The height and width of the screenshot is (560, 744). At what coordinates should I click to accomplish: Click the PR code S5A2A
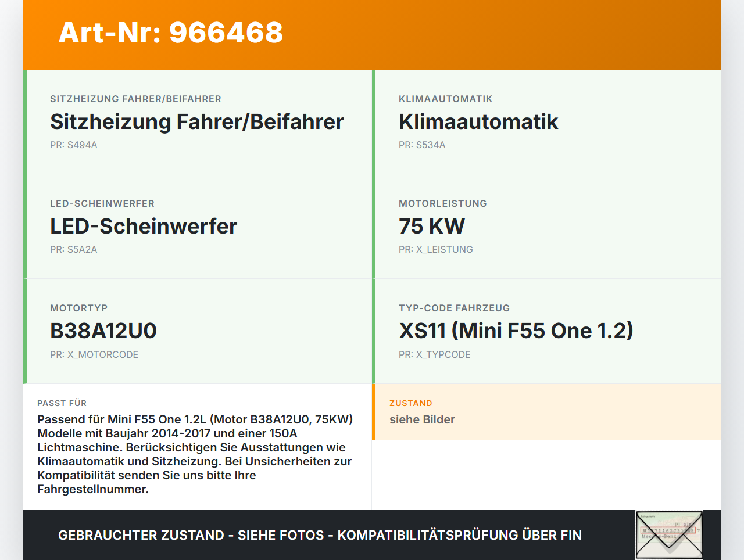click(74, 249)
